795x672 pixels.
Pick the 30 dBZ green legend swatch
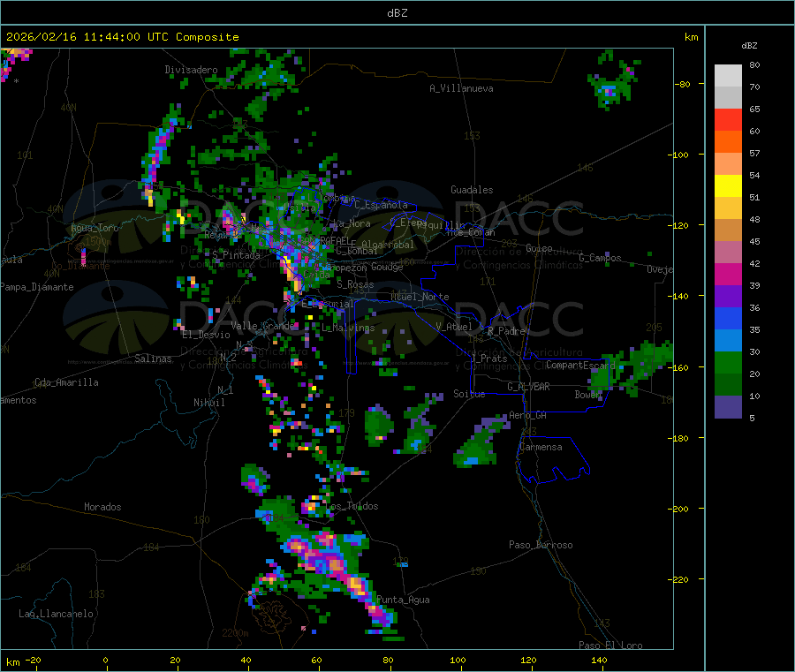[x=728, y=362]
